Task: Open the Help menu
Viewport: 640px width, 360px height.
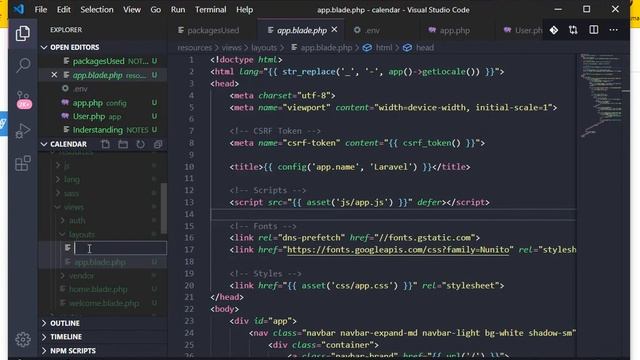Action: coord(244,9)
